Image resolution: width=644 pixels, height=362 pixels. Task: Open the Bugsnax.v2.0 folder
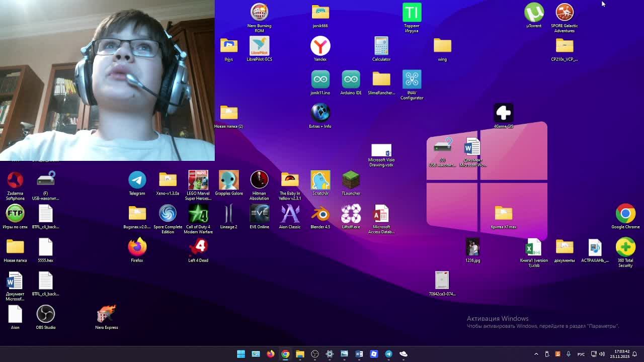point(137,214)
